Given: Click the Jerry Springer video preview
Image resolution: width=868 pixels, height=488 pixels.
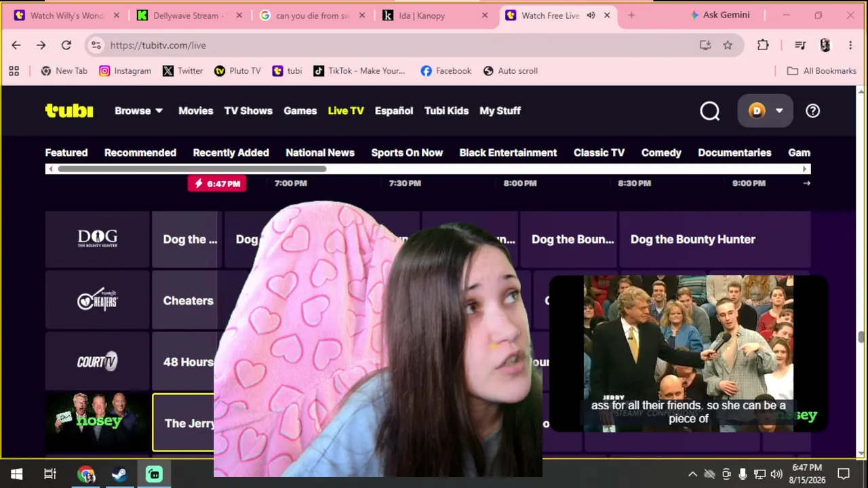Looking at the screenshot, I should 688,353.
